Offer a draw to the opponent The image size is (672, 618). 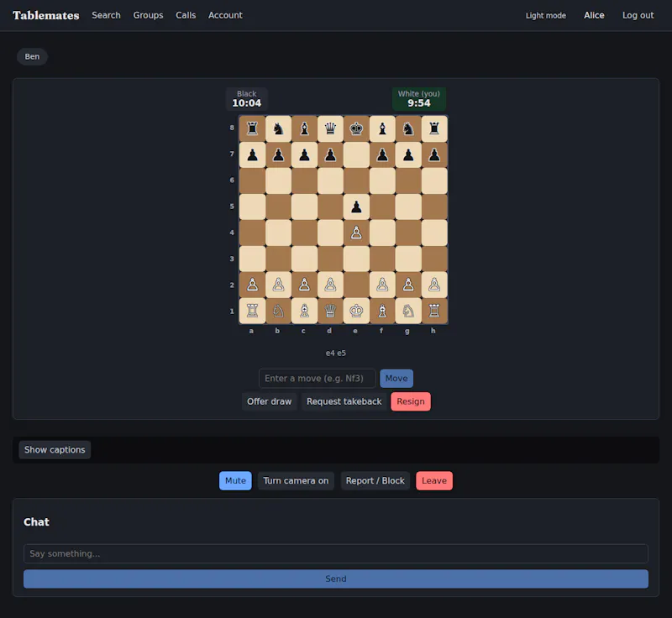269,401
